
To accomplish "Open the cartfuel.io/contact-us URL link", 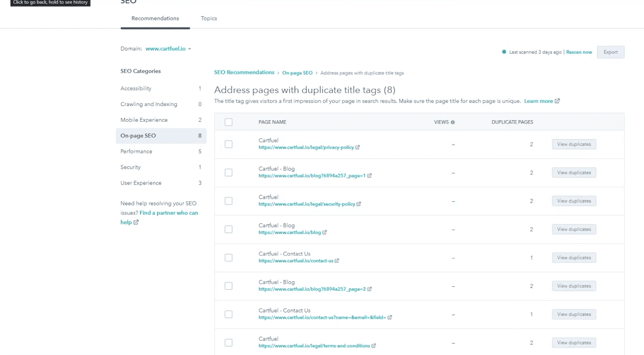I will tap(296, 261).
